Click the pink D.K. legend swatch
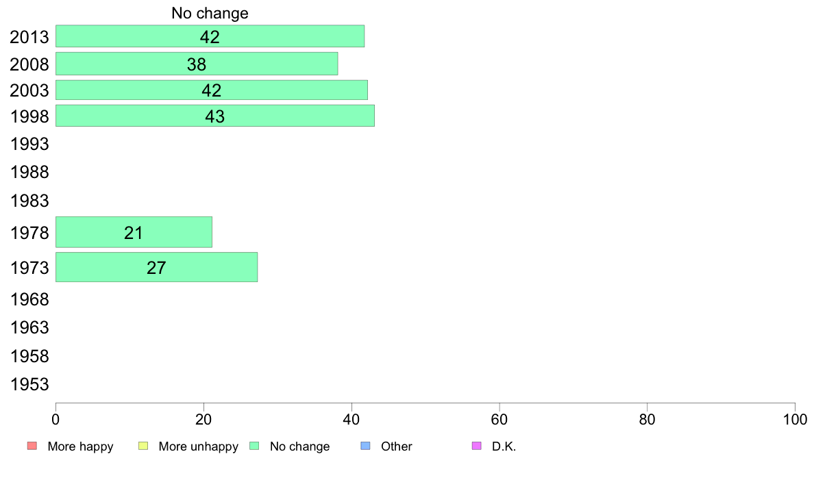The image size is (814, 504). pyautogui.click(x=477, y=446)
